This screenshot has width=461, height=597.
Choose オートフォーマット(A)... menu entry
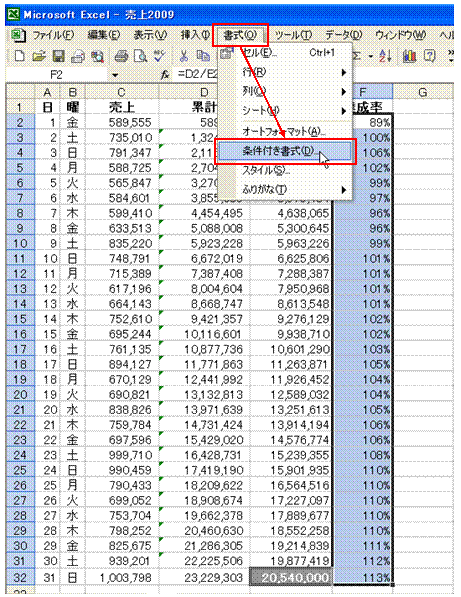tap(285, 131)
